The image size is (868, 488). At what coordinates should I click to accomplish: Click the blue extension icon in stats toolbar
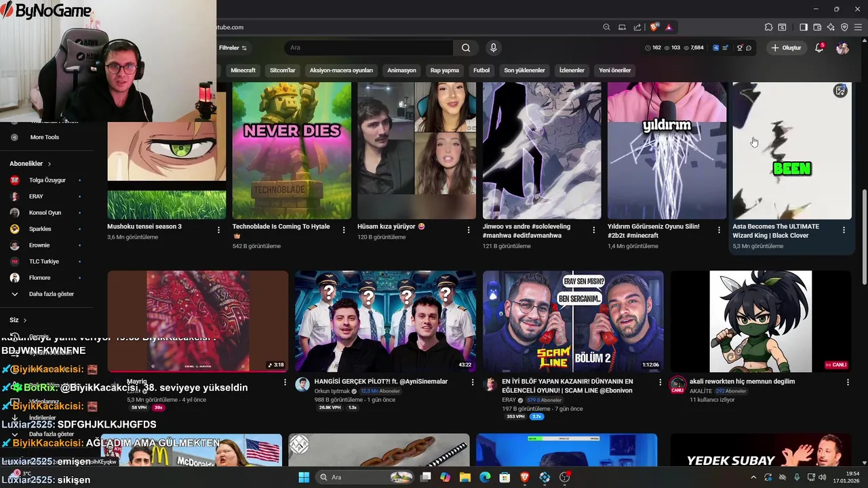[x=716, y=47]
